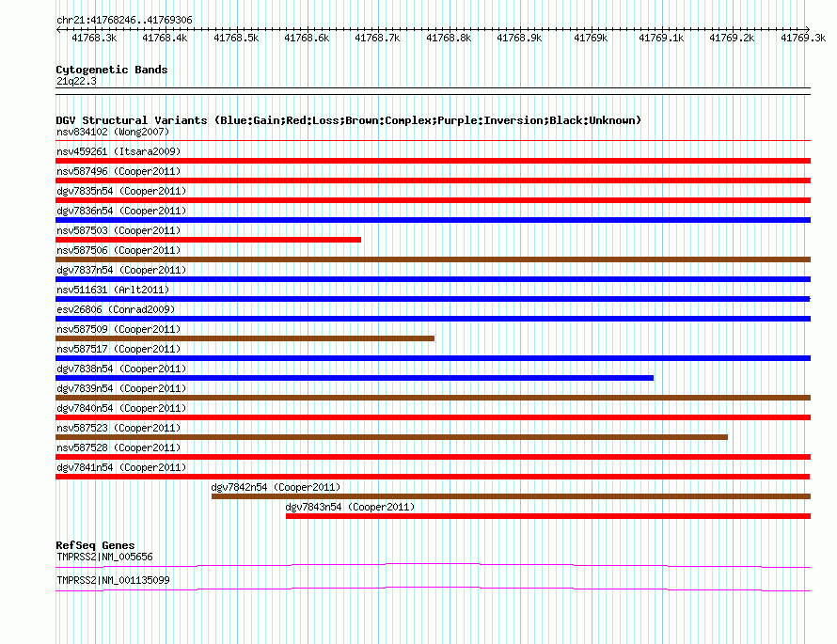Click magenta transcript line for TMPRSS2|NM_001135099
The image size is (837, 644).
pos(433,589)
